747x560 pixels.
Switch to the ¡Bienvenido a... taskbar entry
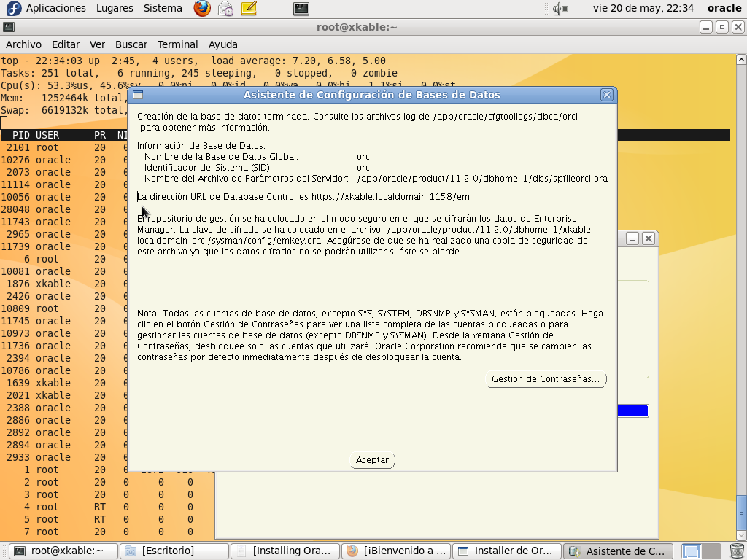pyautogui.click(x=396, y=551)
